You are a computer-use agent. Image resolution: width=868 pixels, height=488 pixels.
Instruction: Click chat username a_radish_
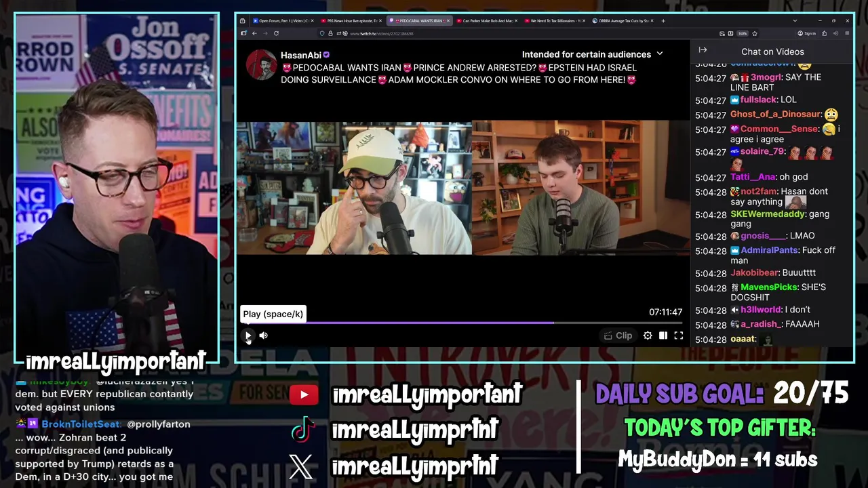click(761, 325)
